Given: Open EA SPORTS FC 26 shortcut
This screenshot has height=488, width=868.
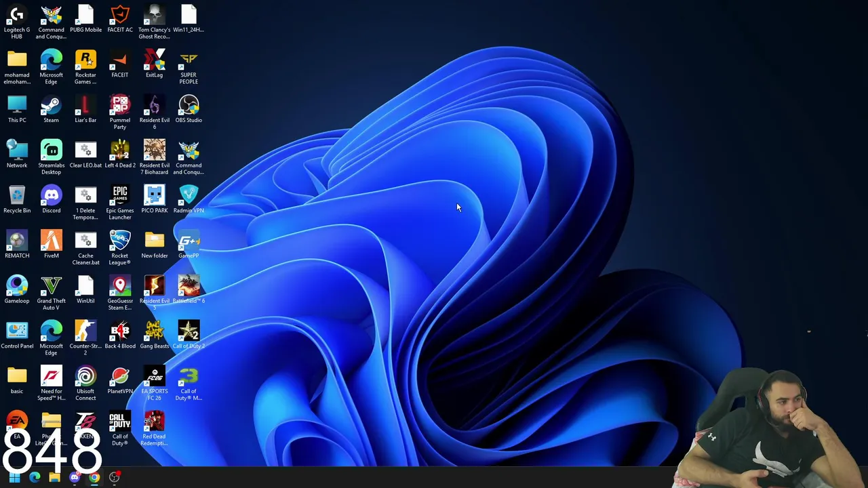Looking at the screenshot, I should [155, 383].
